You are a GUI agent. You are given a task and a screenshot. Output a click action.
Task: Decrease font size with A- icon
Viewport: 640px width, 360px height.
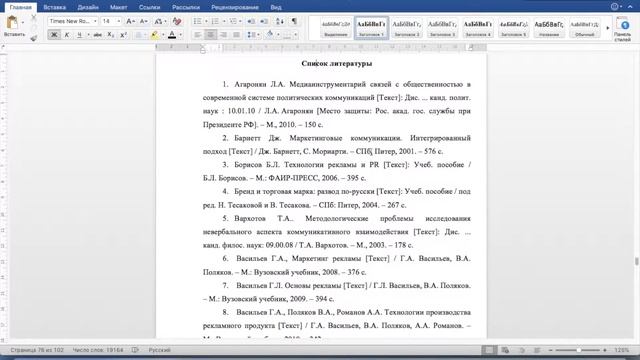(x=143, y=21)
